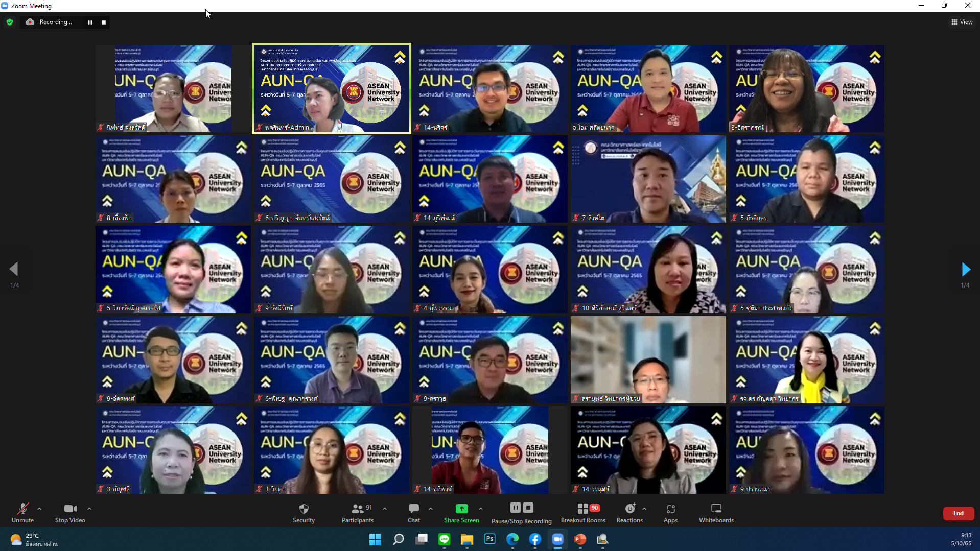Open the Participants panel
This screenshot has height=551, width=980.
(358, 513)
